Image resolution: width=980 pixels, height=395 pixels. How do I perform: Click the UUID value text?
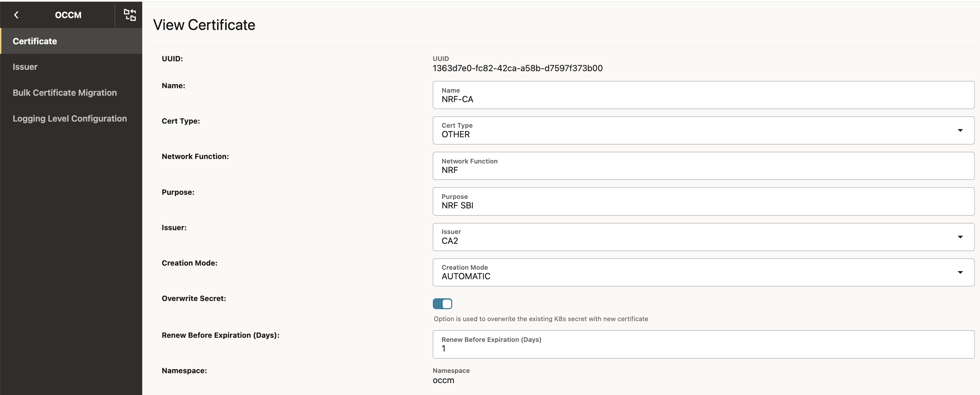[517, 68]
